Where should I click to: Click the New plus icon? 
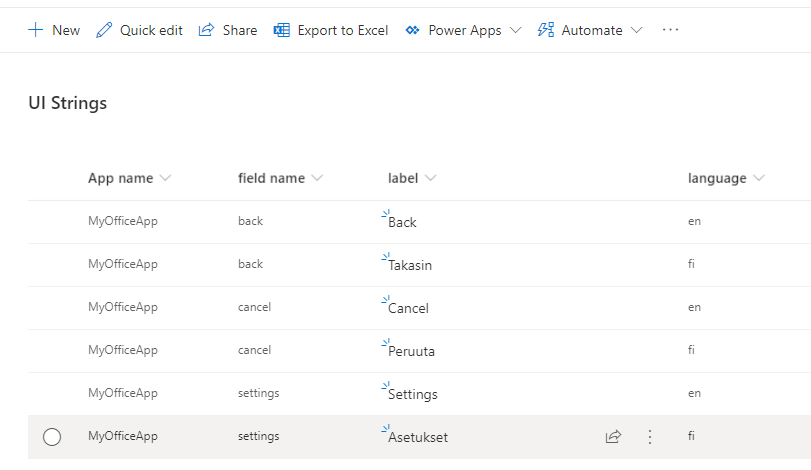36,30
